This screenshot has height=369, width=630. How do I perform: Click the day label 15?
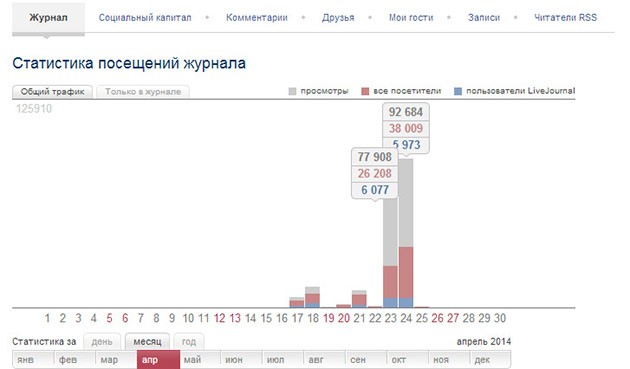(266, 318)
